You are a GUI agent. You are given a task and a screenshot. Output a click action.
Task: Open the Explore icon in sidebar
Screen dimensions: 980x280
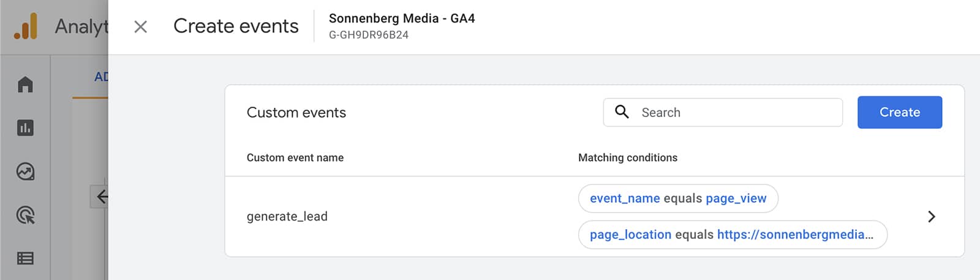tap(25, 172)
